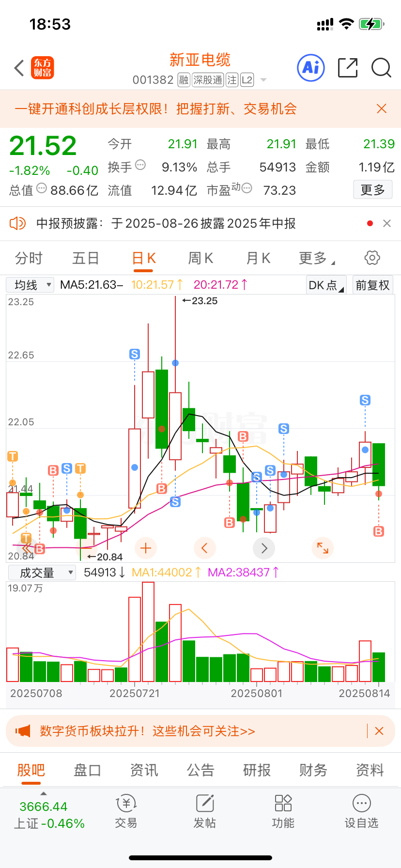Close the 科创成长层 promo banner
The height and width of the screenshot is (868, 401).
[x=382, y=108]
